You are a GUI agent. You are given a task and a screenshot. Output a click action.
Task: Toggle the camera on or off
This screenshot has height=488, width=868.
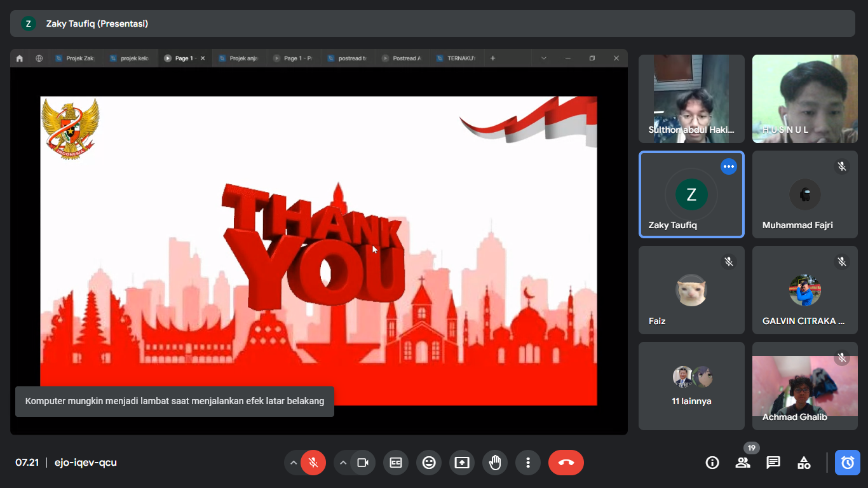(x=363, y=463)
